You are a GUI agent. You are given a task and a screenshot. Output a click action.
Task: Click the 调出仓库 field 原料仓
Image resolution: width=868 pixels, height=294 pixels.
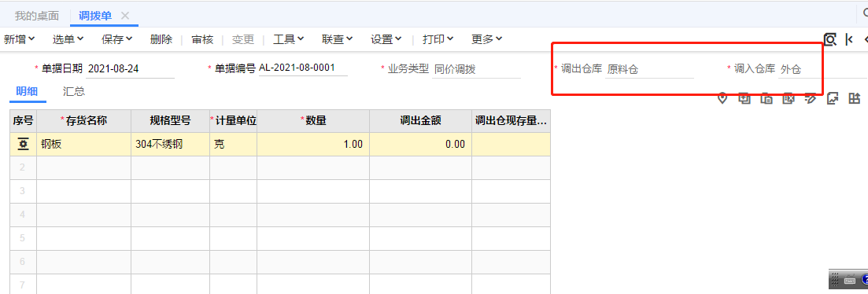[x=649, y=69]
